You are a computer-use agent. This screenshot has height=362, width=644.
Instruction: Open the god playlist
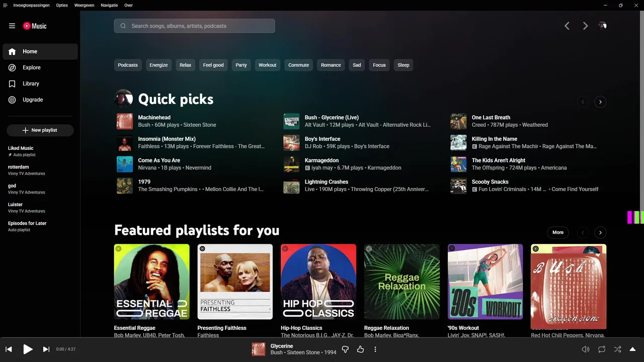coord(40,189)
